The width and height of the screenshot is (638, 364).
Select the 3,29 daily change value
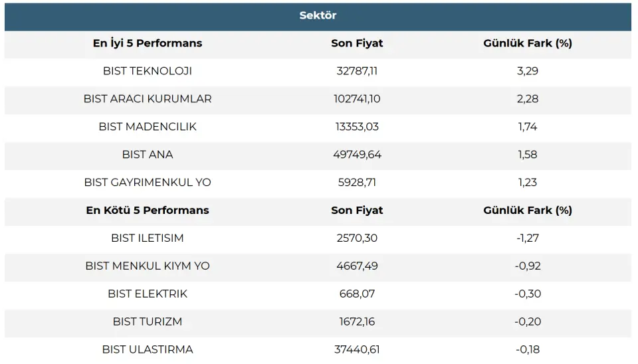point(528,71)
